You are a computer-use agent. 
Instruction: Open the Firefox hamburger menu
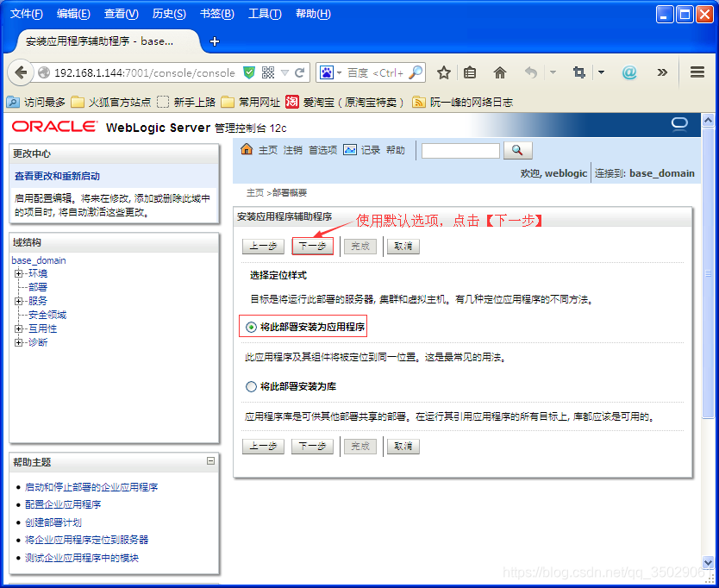(x=697, y=72)
